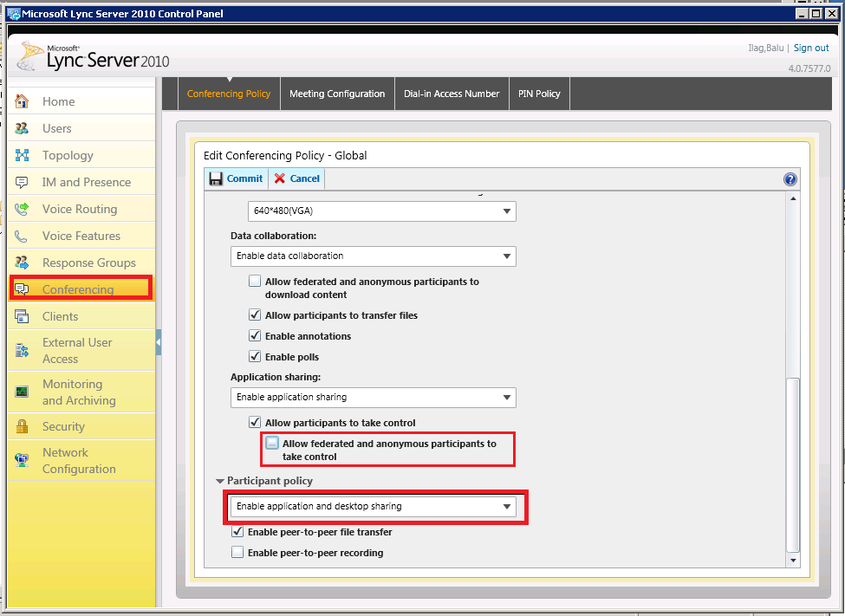The height and width of the screenshot is (616, 845).
Task: Switch to the PIN Policy tab
Action: pos(539,94)
